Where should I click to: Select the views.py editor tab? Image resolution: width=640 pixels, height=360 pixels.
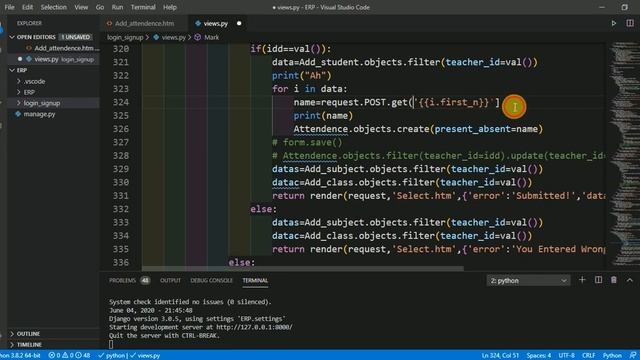tap(216, 23)
